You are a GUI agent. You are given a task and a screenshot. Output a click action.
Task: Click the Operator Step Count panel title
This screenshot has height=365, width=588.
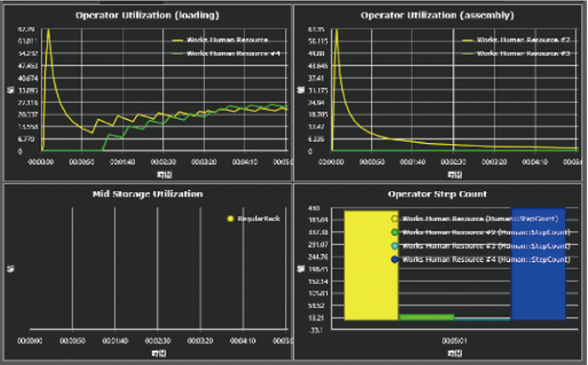pos(439,194)
